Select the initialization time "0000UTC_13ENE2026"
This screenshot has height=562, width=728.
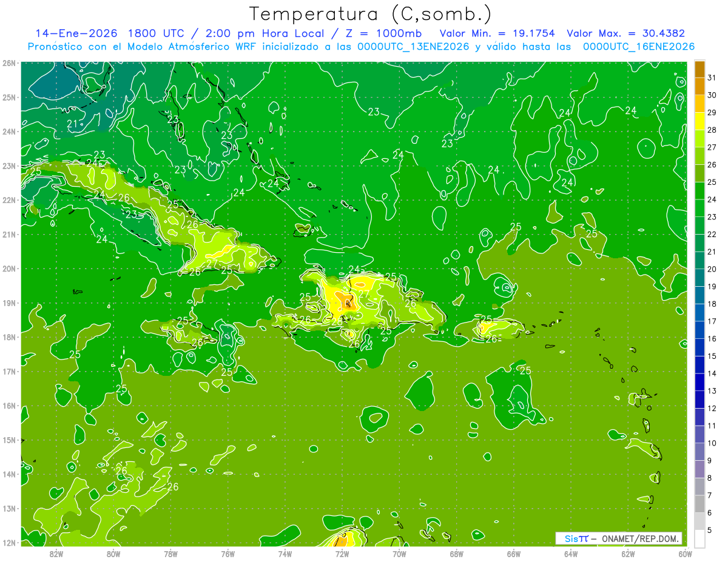click(x=413, y=47)
